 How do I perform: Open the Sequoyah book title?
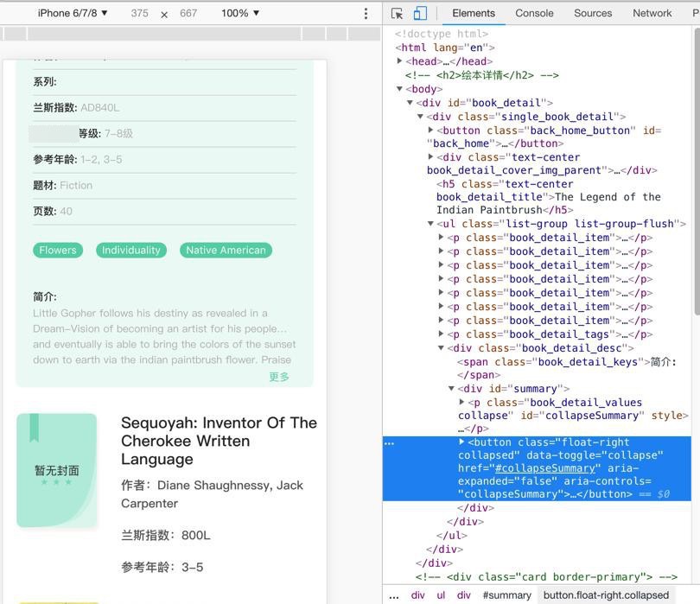pos(219,441)
